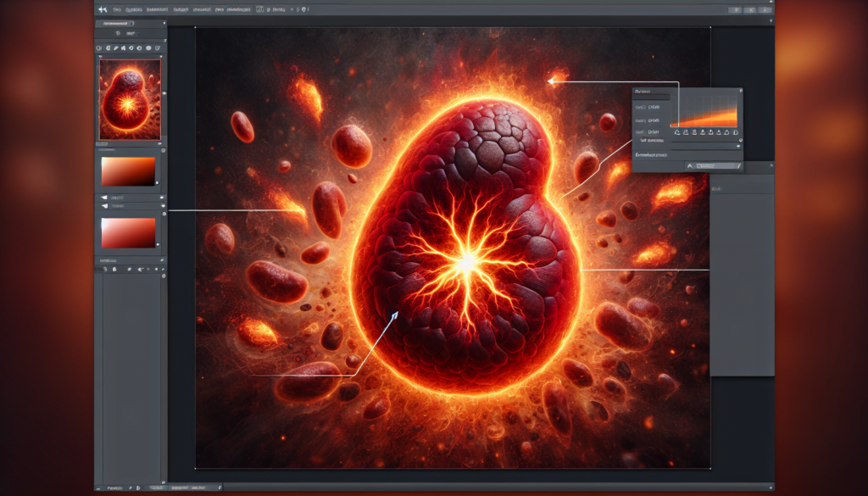Select the last icon in the row above the navigator thumbnail

pyautogui.click(x=159, y=49)
